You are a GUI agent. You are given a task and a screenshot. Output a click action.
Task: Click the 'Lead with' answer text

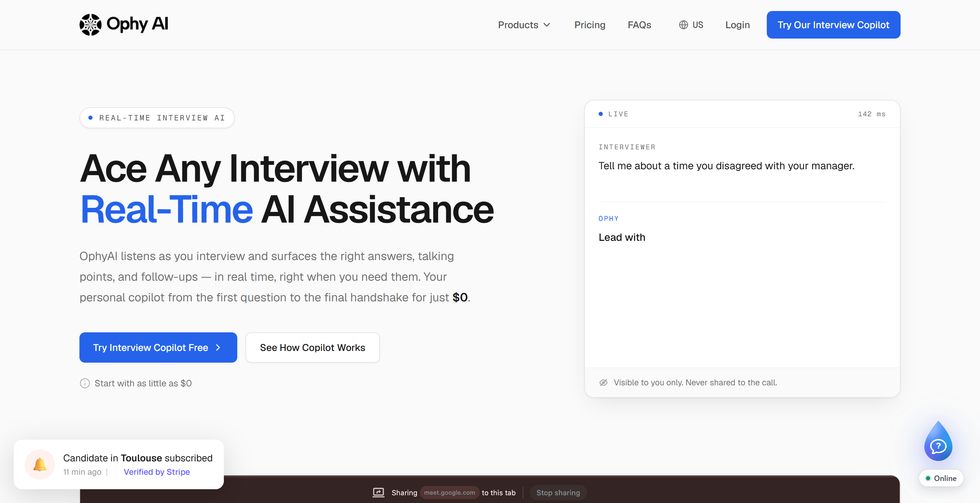point(622,237)
